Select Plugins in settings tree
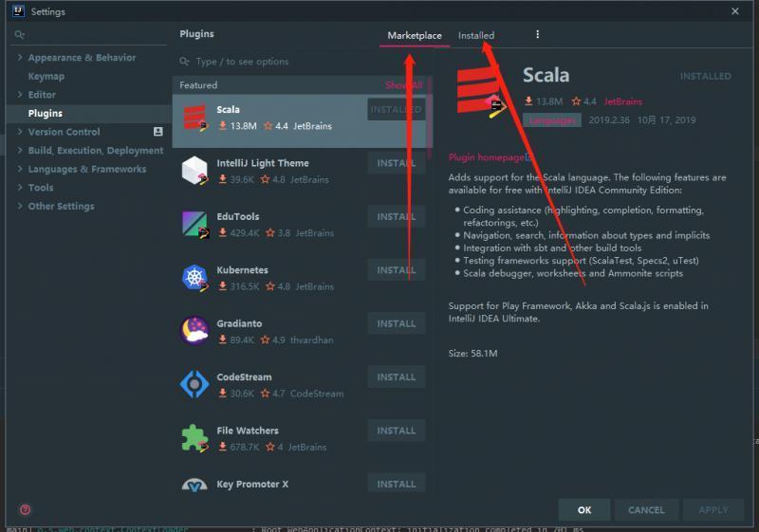This screenshot has width=759, height=532. [46, 113]
